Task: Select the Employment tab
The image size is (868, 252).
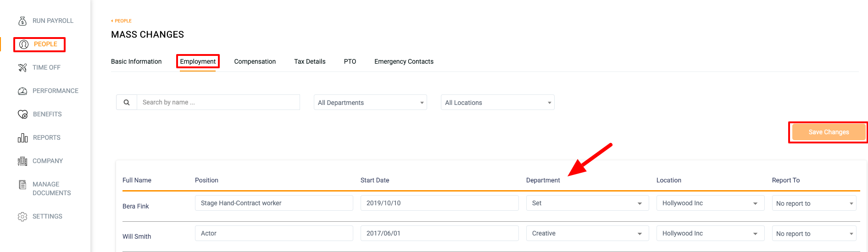Action: tap(198, 62)
